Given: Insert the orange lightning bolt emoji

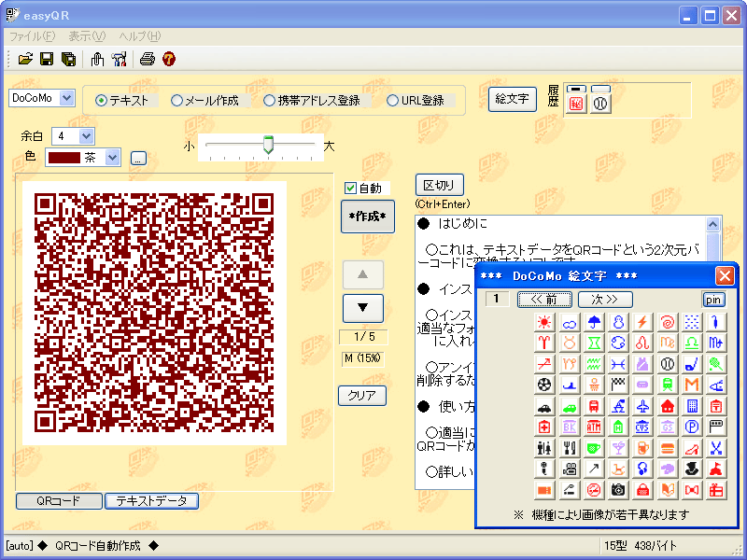Looking at the screenshot, I should pos(642,322).
